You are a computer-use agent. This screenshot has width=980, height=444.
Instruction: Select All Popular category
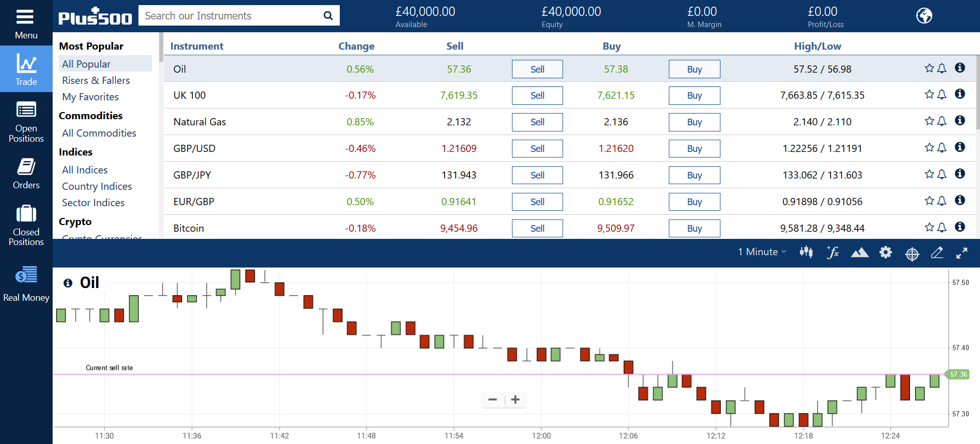point(105,64)
